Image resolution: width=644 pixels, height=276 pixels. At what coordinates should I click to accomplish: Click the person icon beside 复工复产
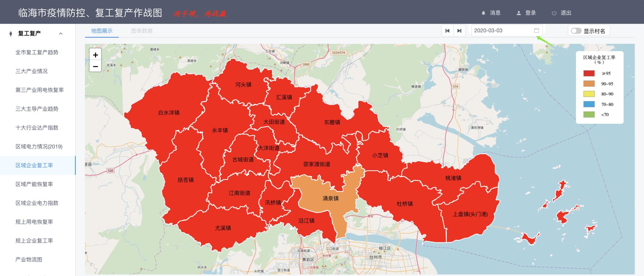coord(11,33)
